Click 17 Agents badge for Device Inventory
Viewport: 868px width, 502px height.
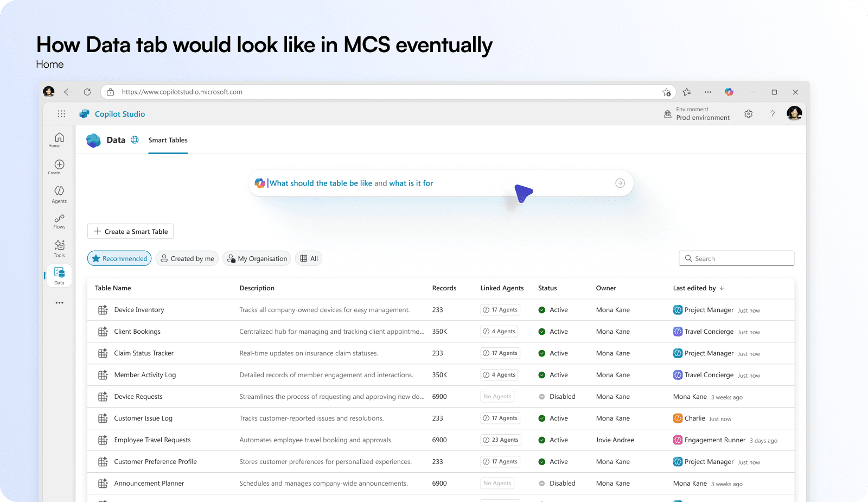tap(501, 310)
